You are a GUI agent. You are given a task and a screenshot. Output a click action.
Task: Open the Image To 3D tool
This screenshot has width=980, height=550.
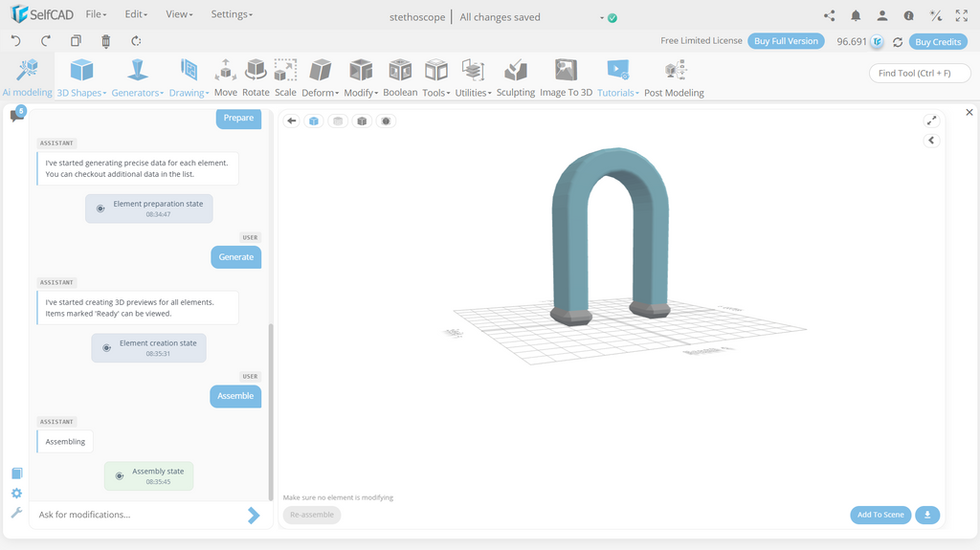566,77
